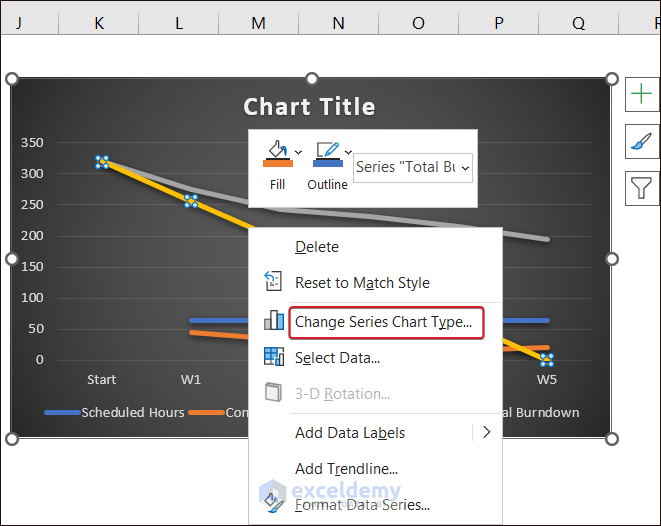Expand the Outline color dropdown arrow

(x=348, y=153)
